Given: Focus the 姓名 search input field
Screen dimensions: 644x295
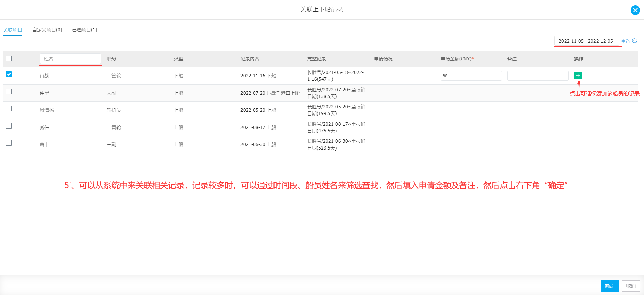Looking at the screenshot, I should [x=70, y=59].
